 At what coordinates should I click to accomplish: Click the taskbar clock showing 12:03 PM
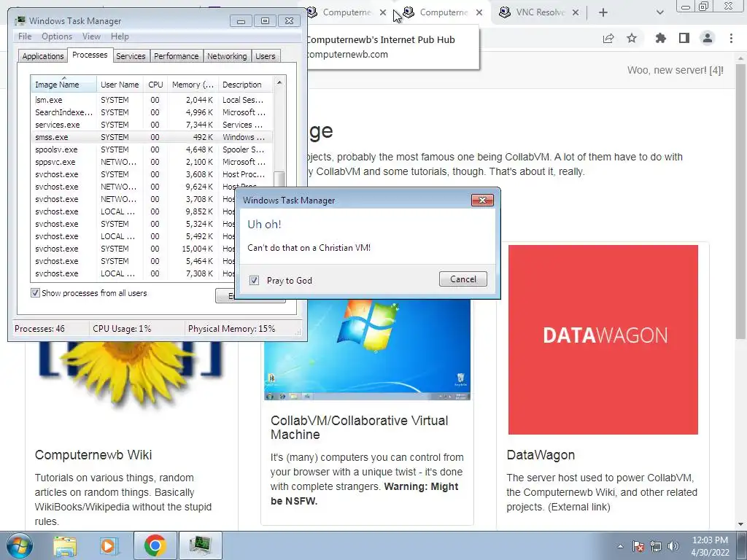[x=710, y=546]
